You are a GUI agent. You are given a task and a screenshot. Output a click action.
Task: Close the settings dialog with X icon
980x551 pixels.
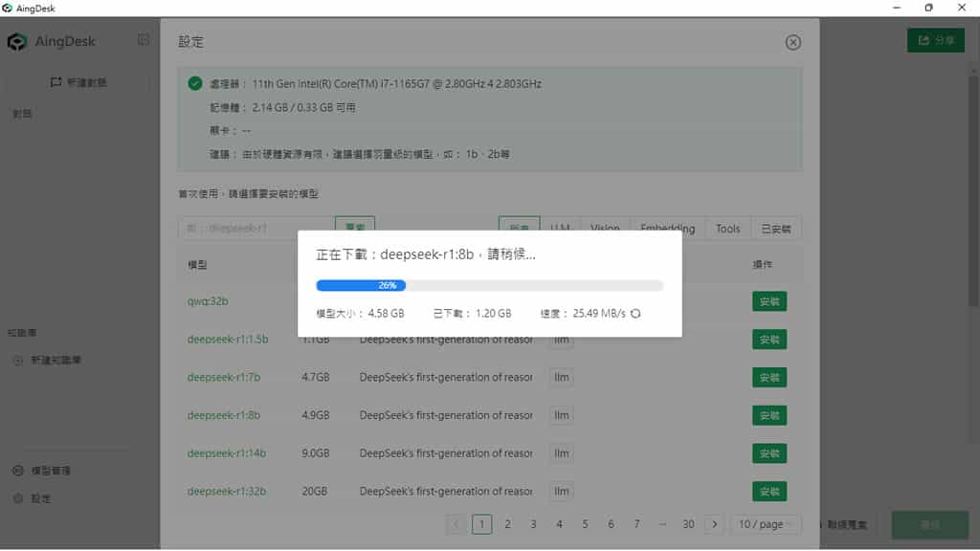[792, 42]
